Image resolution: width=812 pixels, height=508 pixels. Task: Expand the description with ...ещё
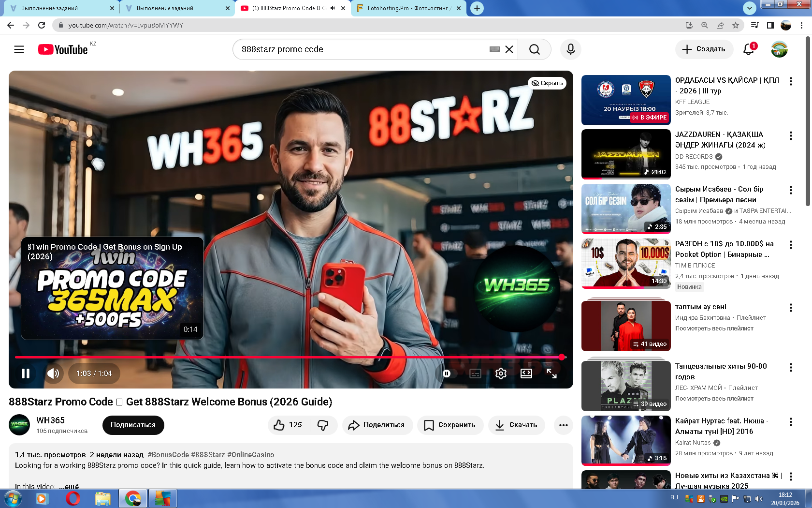point(69,486)
